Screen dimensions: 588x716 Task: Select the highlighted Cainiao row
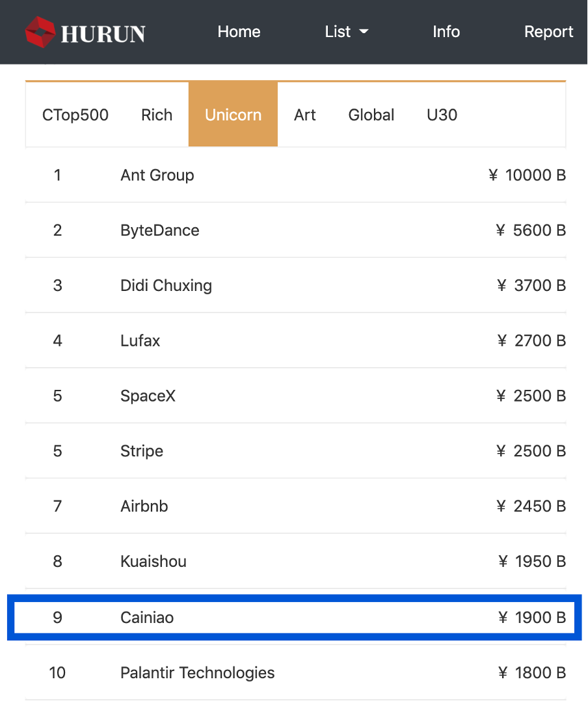click(x=295, y=617)
